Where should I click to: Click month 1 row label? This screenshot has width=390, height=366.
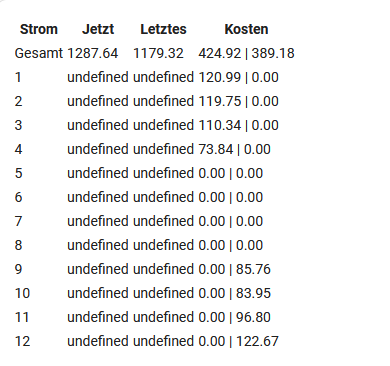[18, 77]
